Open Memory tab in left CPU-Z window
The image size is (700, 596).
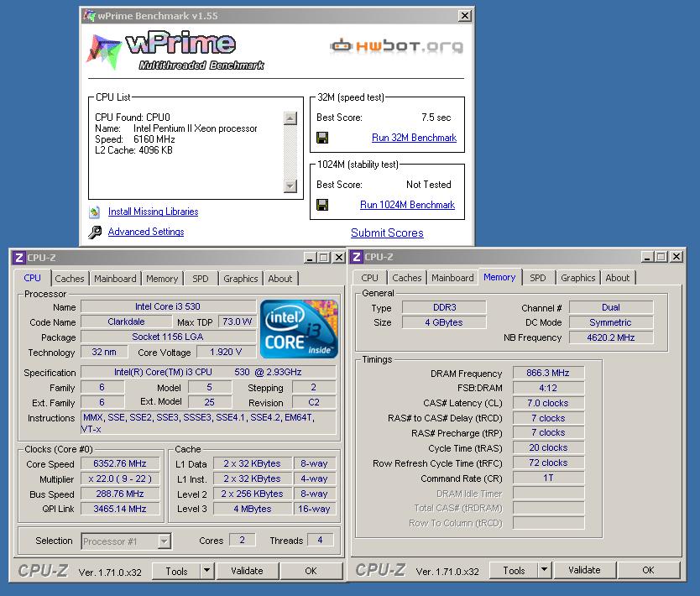point(162,279)
